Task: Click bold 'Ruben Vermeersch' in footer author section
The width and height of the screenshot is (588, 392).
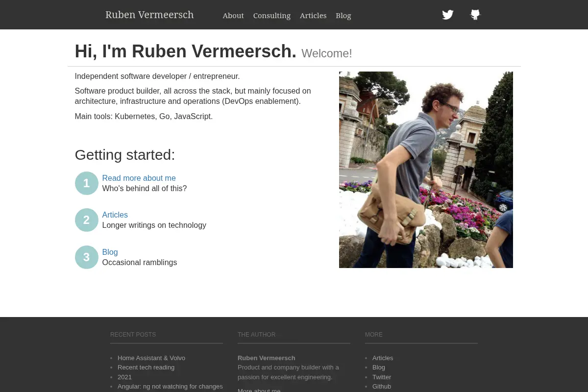Action: coord(267,358)
